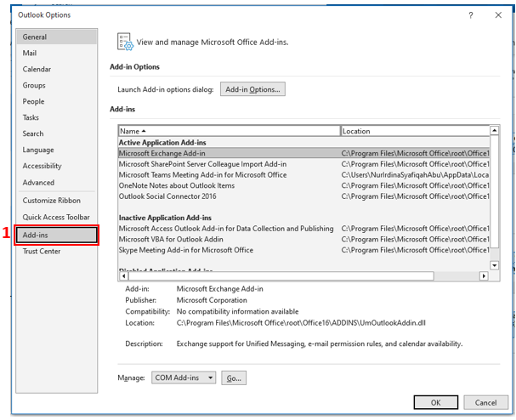Select Microsoft Exchange Add-in row
Image resolution: width=516 pixels, height=420 pixels.
(x=303, y=153)
